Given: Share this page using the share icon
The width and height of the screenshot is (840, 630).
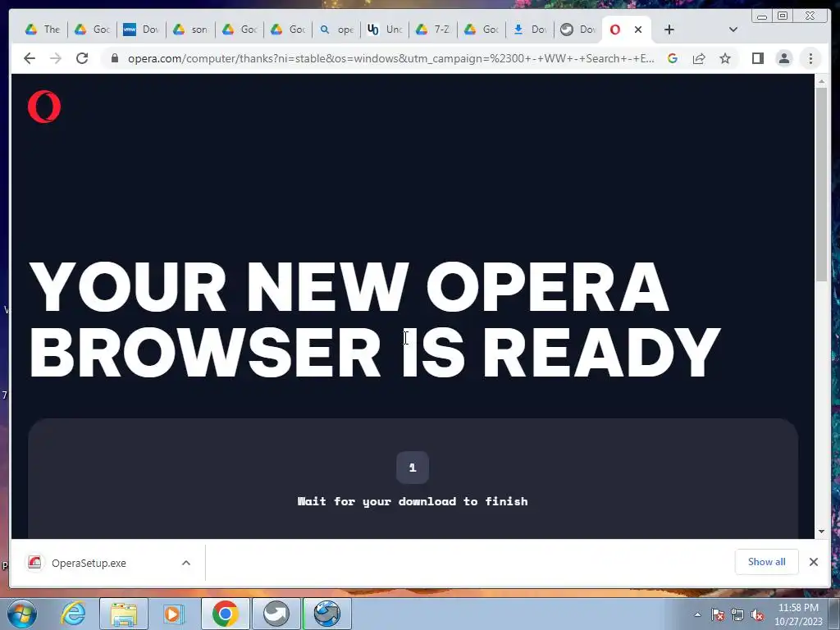Looking at the screenshot, I should pos(699,58).
